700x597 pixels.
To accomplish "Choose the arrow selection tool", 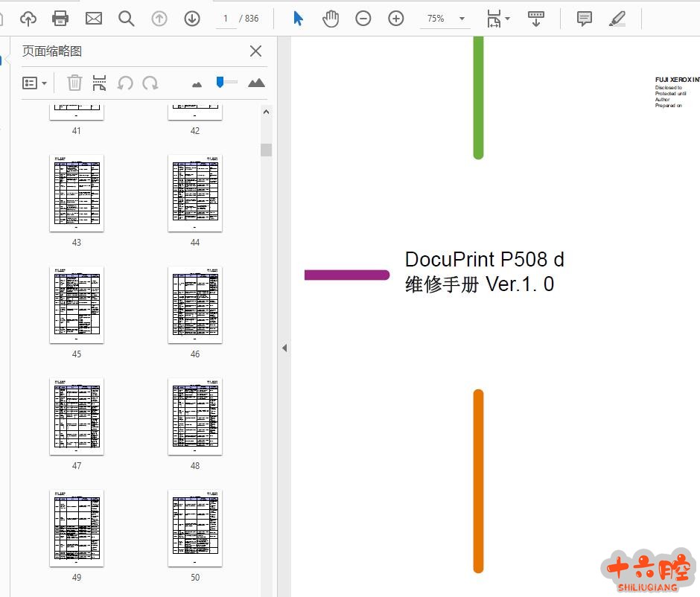I will (298, 19).
